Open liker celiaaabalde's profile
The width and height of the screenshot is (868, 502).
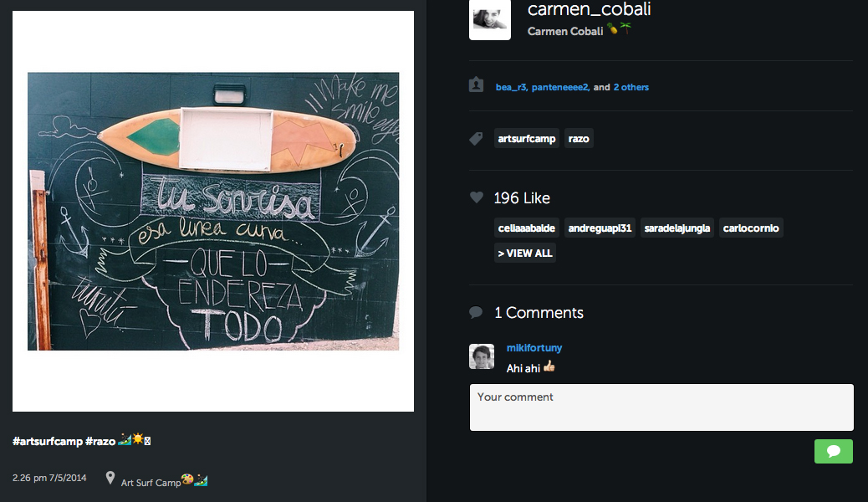[527, 228]
